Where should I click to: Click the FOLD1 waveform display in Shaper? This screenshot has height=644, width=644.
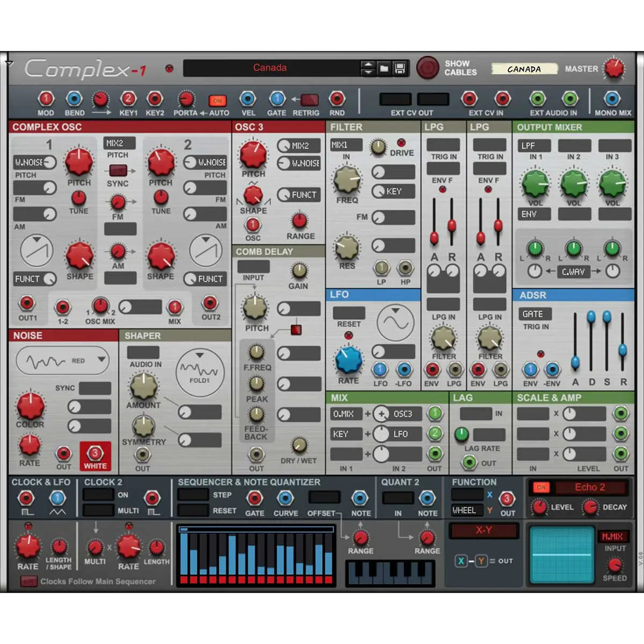[200, 372]
